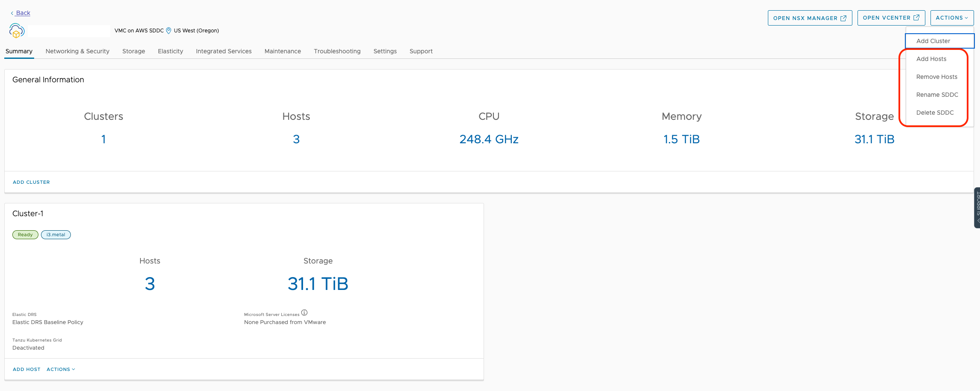Open the vertical Support side tab
The image size is (980, 391).
[977, 208]
